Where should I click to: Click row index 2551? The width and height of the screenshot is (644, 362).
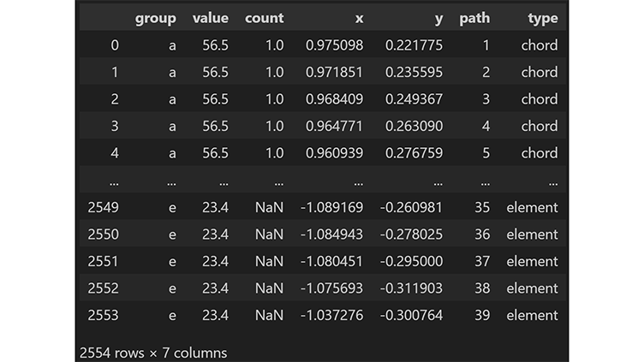pos(104,262)
